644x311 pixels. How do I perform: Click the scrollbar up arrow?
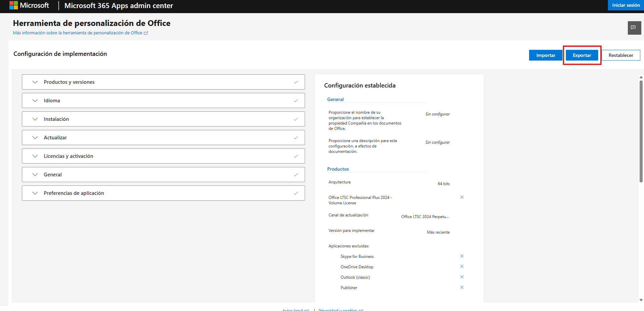[x=641, y=77]
